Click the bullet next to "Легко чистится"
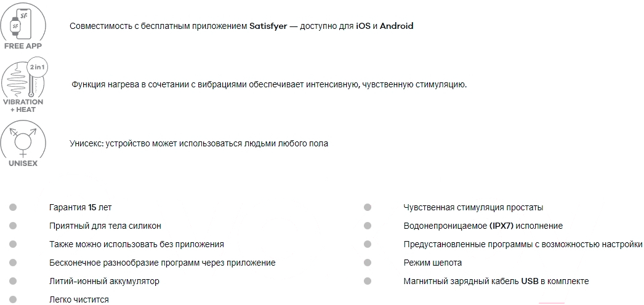This screenshot has width=644, height=305. (x=14, y=299)
